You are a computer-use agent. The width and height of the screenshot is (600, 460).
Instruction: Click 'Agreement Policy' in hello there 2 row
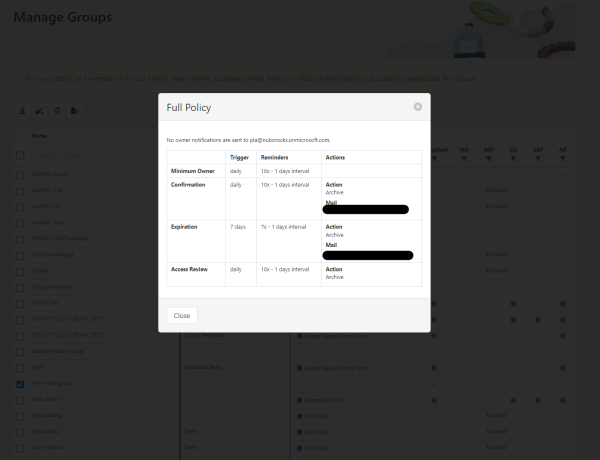coord(322,400)
